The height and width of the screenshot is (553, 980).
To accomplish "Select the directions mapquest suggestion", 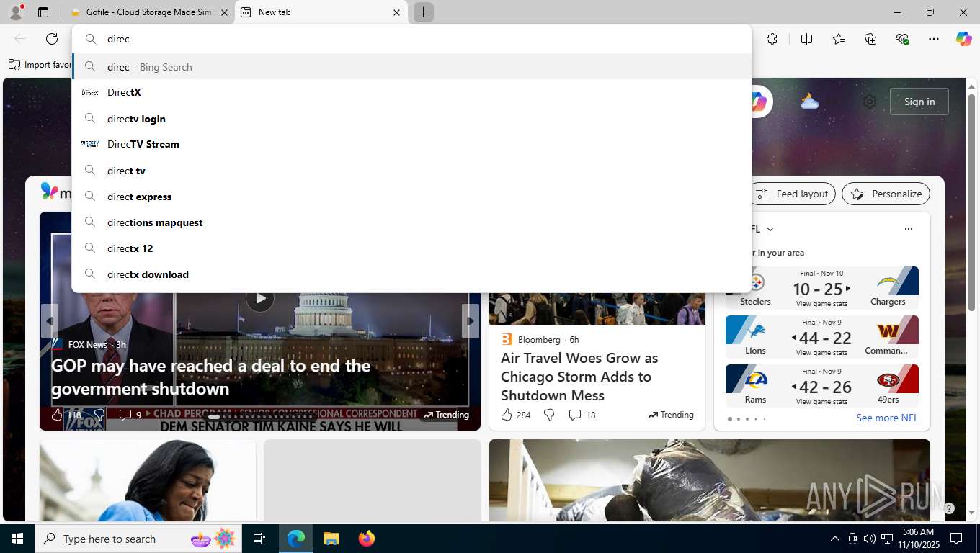I will coord(411,222).
